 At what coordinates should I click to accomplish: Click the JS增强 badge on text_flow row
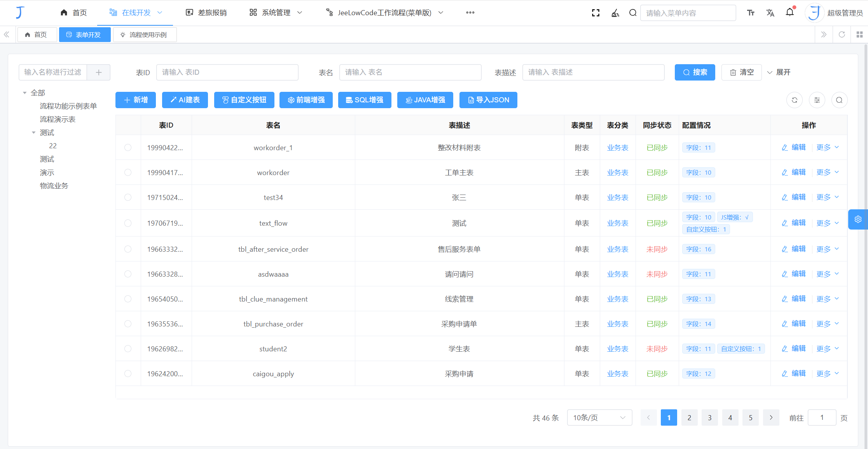[x=735, y=217]
